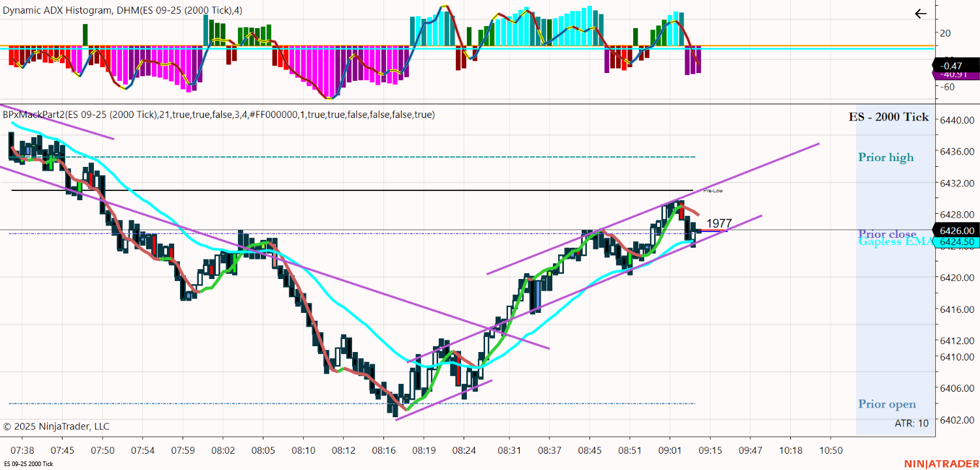Viewport: 980px width, 470px height.
Task: Click the 08:37 time axis label
Action: (549, 450)
